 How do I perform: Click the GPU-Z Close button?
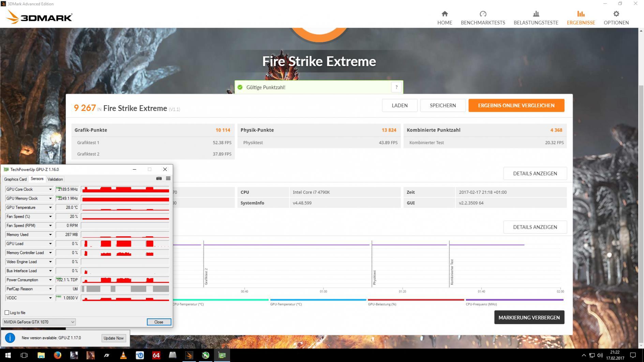pos(159,322)
